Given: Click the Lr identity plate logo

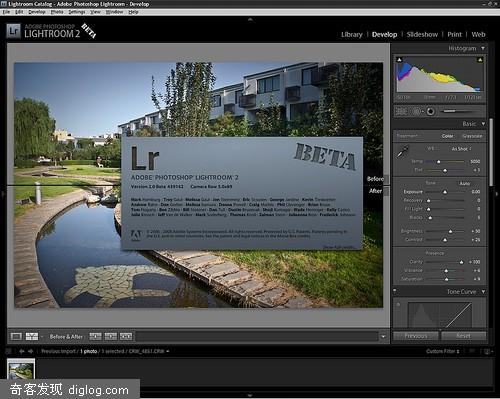Looking at the screenshot, I should pyautogui.click(x=13, y=31).
